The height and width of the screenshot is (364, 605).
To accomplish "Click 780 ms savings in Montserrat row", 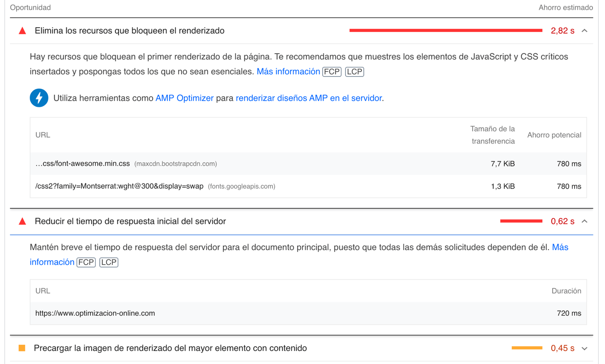I will 569,186.
